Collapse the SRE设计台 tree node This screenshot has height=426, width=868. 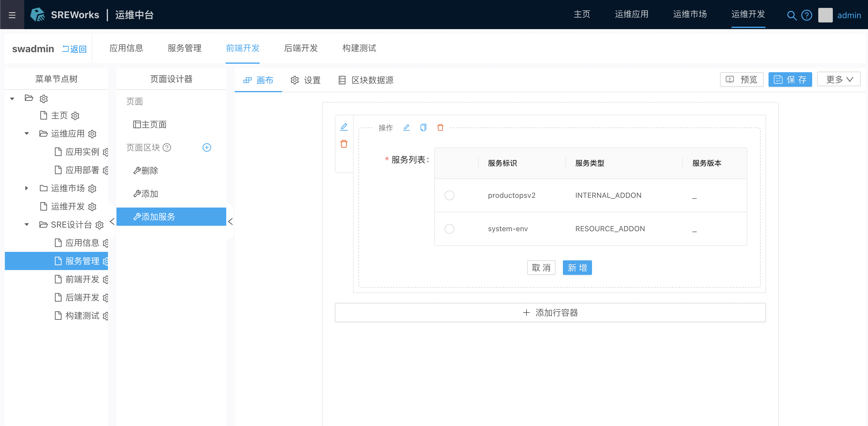tap(27, 225)
